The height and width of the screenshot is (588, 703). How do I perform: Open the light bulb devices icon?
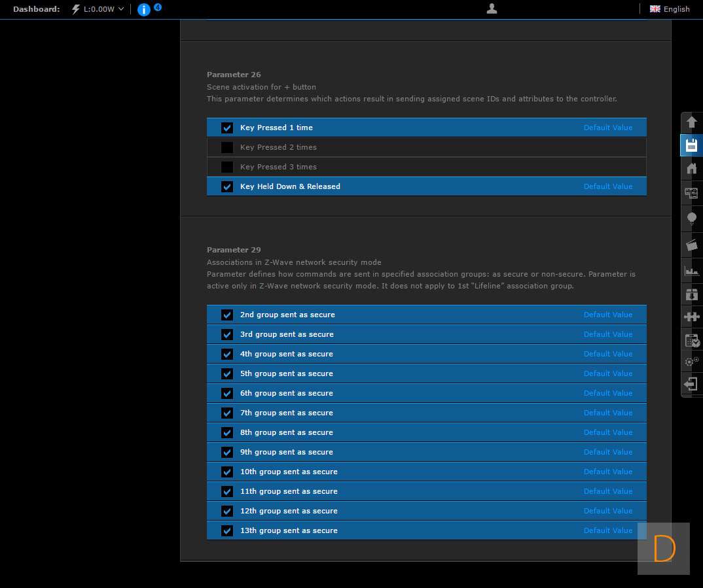coord(691,219)
